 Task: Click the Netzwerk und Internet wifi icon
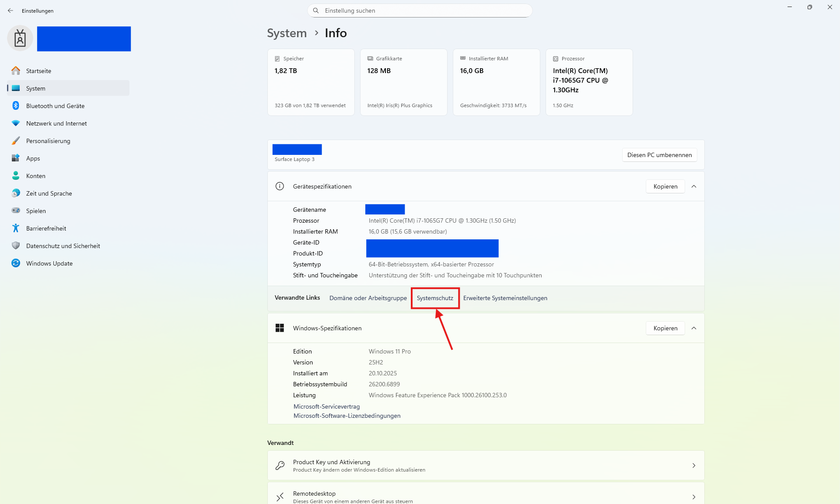[16, 123]
